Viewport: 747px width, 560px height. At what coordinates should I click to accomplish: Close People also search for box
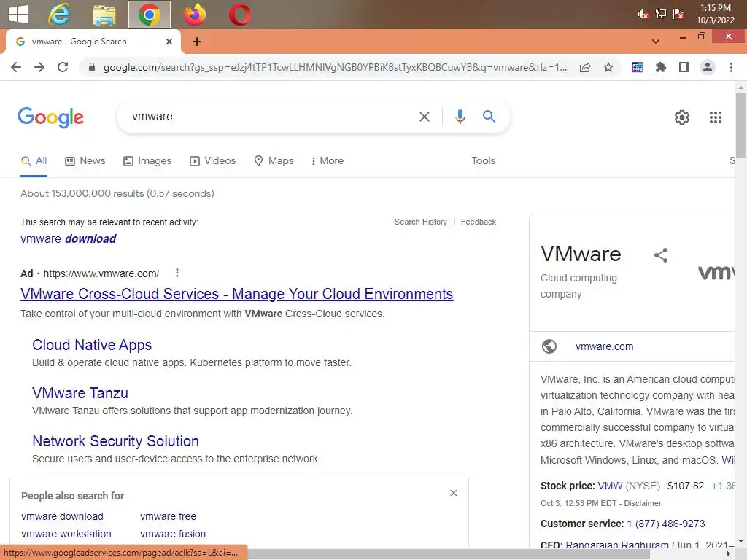click(x=454, y=493)
